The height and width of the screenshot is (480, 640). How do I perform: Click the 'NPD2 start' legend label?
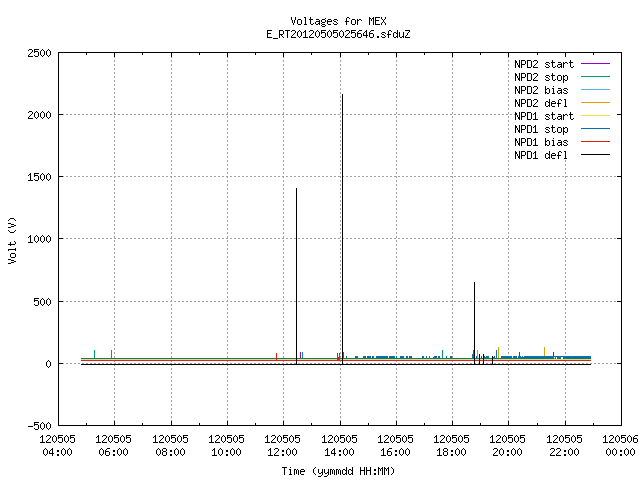point(544,64)
